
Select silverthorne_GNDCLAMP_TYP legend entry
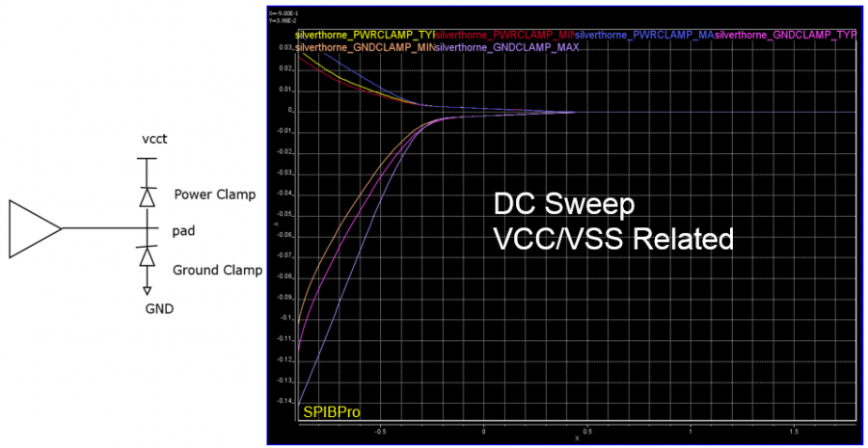coord(785,35)
